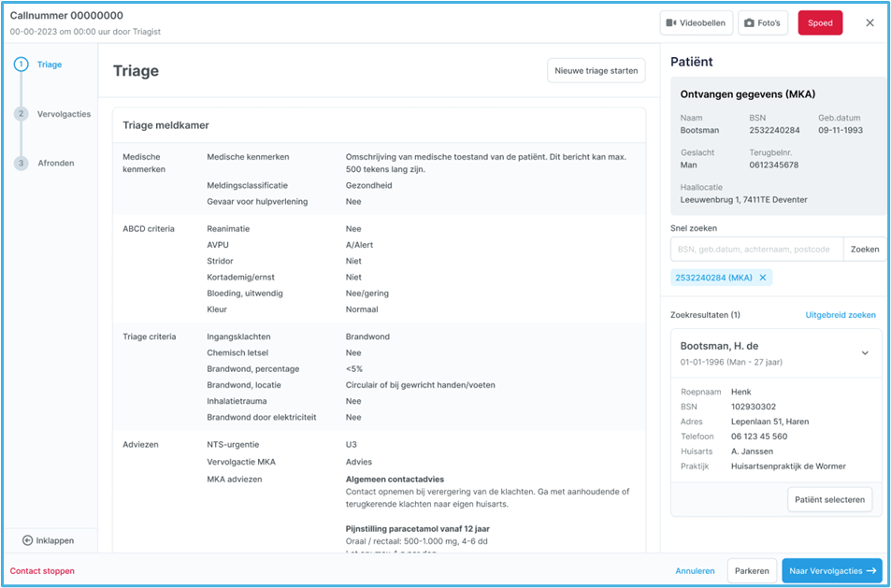
Task: Close the call window with X
Action: pyautogui.click(x=869, y=23)
